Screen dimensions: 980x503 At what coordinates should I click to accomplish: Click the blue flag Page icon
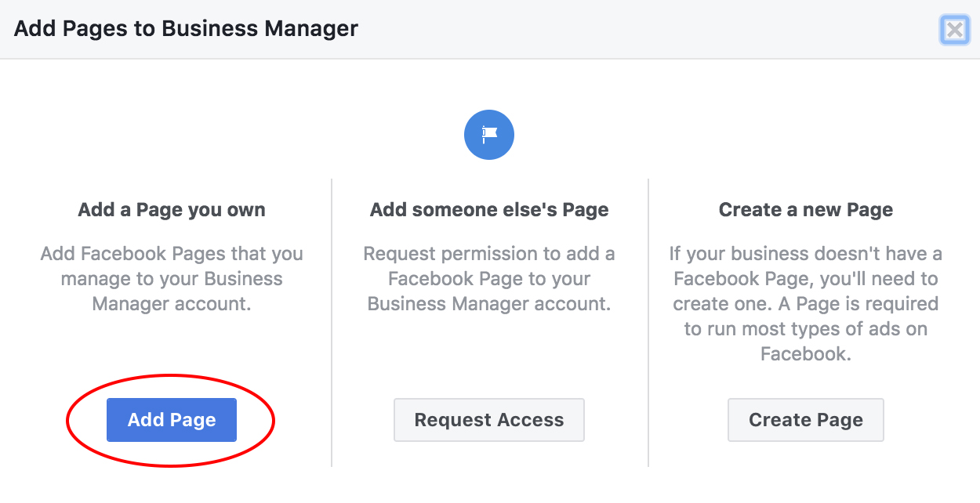click(489, 136)
